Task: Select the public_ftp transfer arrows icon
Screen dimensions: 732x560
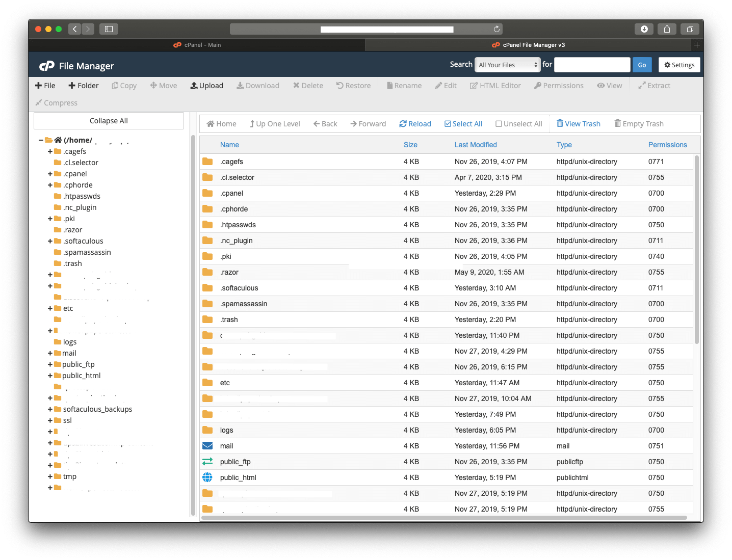Action: (207, 462)
